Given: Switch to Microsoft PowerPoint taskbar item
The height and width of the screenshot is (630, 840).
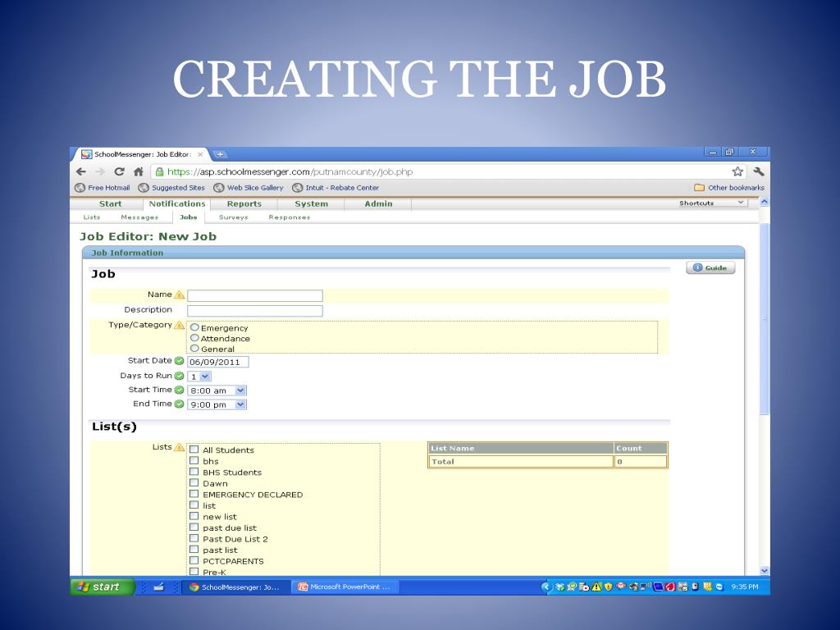Looking at the screenshot, I should (344, 587).
